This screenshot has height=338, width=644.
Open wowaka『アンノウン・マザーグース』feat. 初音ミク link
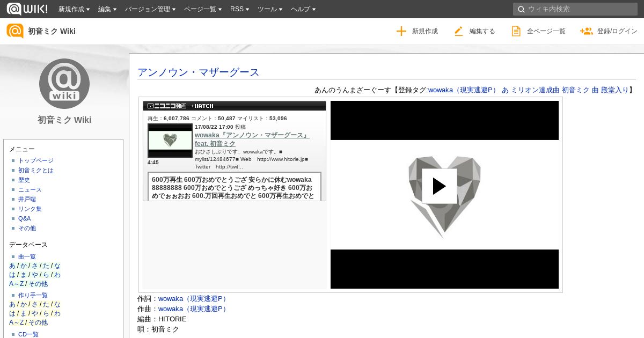point(252,139)
